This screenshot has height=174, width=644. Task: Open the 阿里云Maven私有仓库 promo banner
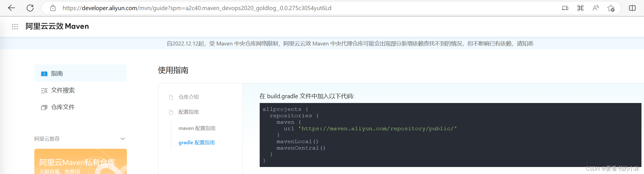point(80,161)
